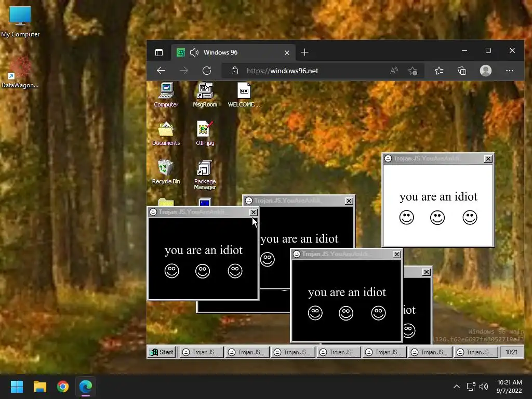Open the Windows 11 Start menu
The width and height of the screenshot is (532, 399).
click(x=17, y=387)
